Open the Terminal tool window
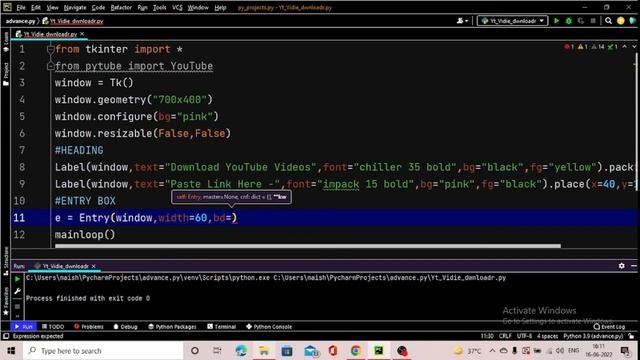 [x=222, y=327]
